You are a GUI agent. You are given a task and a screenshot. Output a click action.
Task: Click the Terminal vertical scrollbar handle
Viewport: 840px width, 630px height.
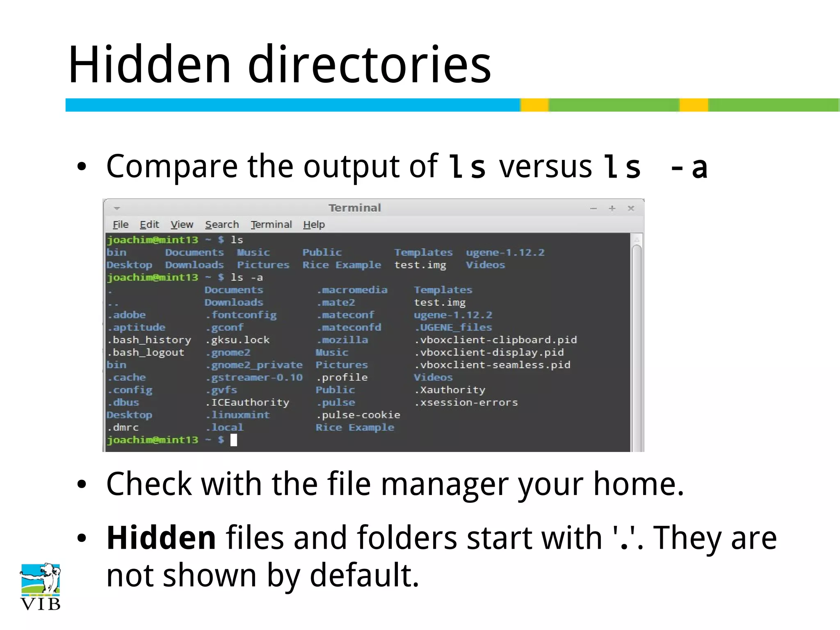point(637,349)
